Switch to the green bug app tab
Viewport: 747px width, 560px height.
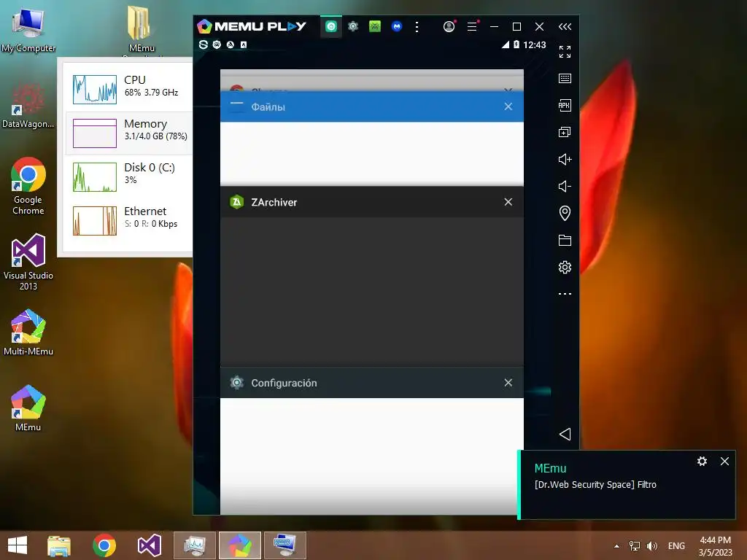[375, 27]
